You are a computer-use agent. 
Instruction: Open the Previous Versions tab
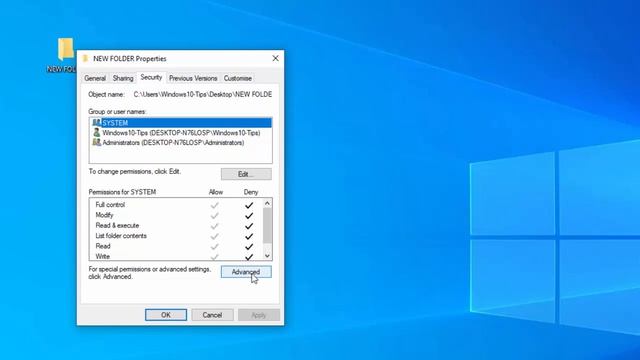tap(193, 78)
